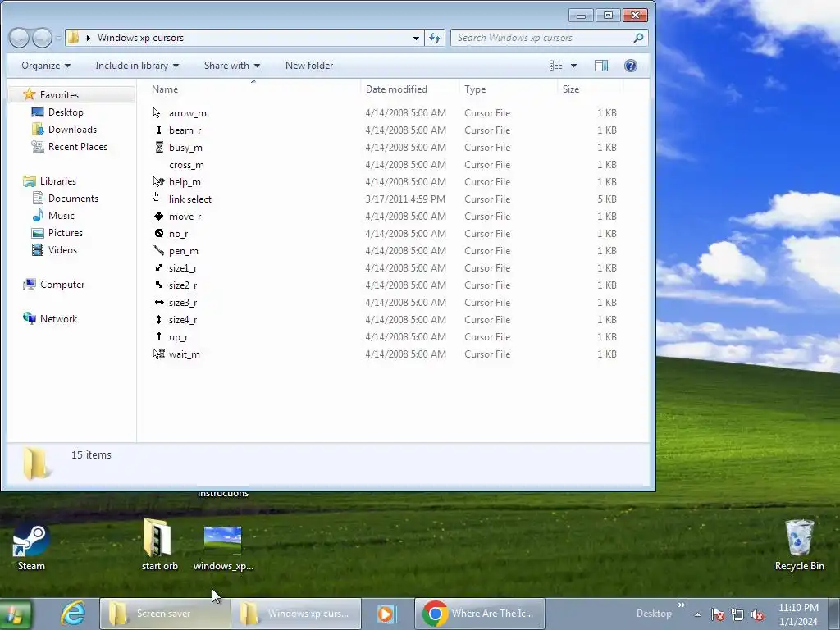This screenshot has width=840, height=630.
Task: Expand the address bar history dropdown
Action: tap(416, 38)
